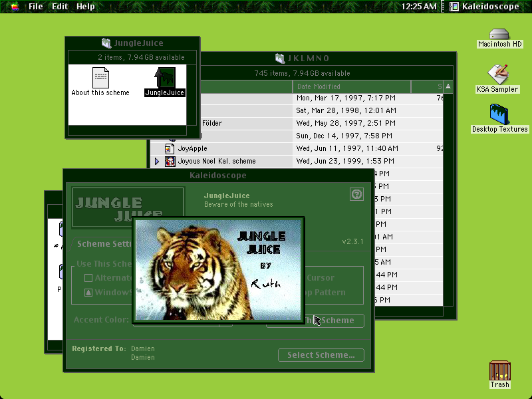Sort JKLMNO list by Date Modified

(x=352, y=86)
